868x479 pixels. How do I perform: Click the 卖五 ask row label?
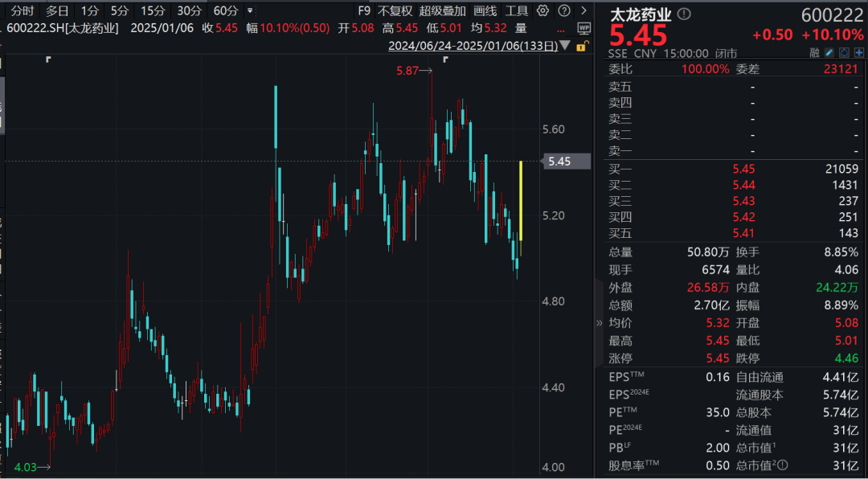pyautogui.click(x=620, y=86)
